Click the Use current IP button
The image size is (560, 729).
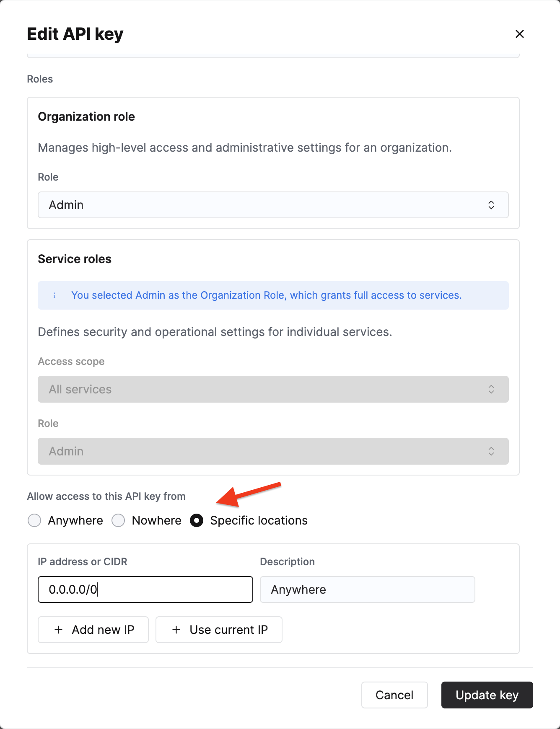tap(219, 630)
